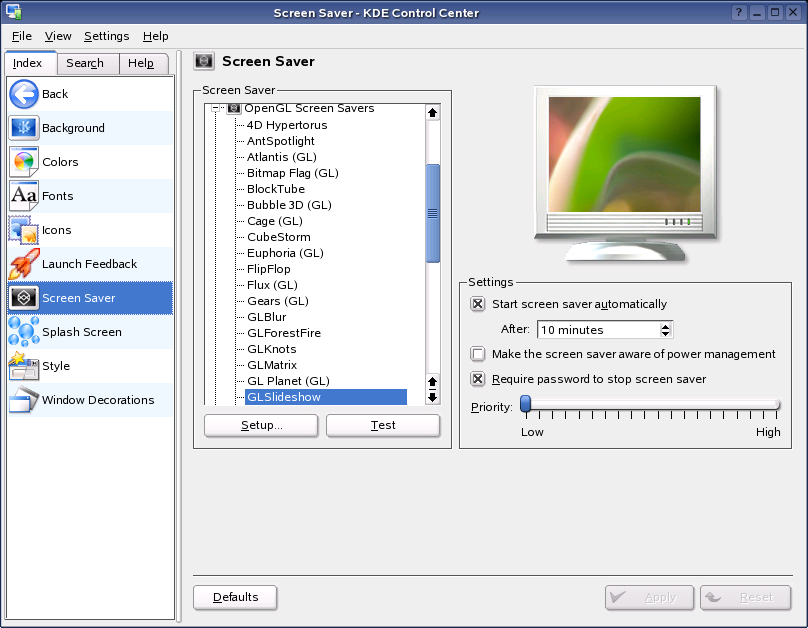Screen dimensions: 808x628
Task: Click the Back arrow icon
Action: point(24,94)
